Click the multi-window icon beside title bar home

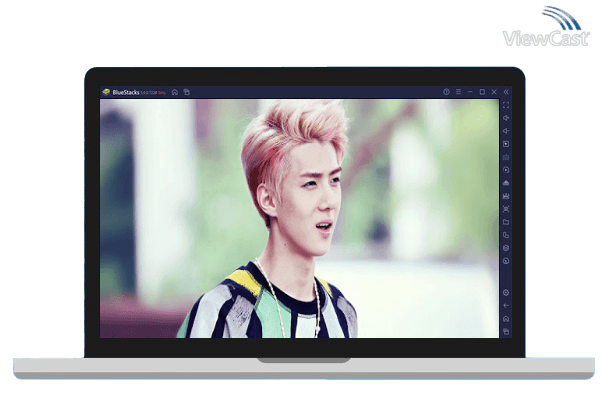187,92
